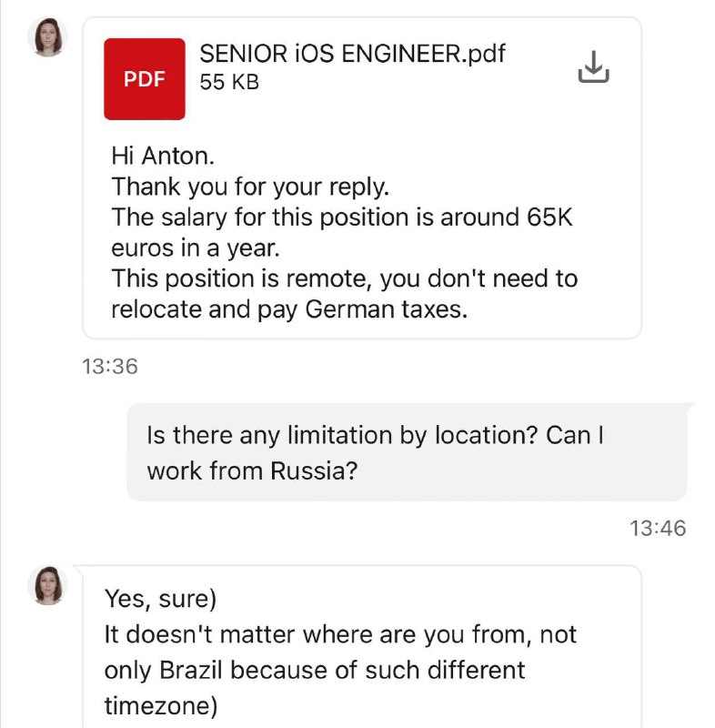Click 'It doesn't matter where are you from' line
715x728 pixels.
[340, 634]
